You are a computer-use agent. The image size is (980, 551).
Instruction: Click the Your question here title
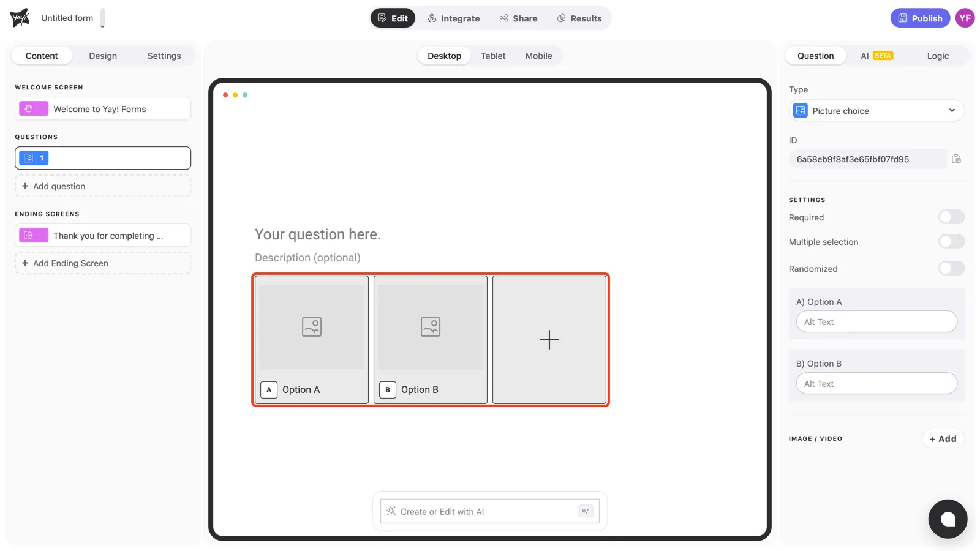tap(317, 234)
